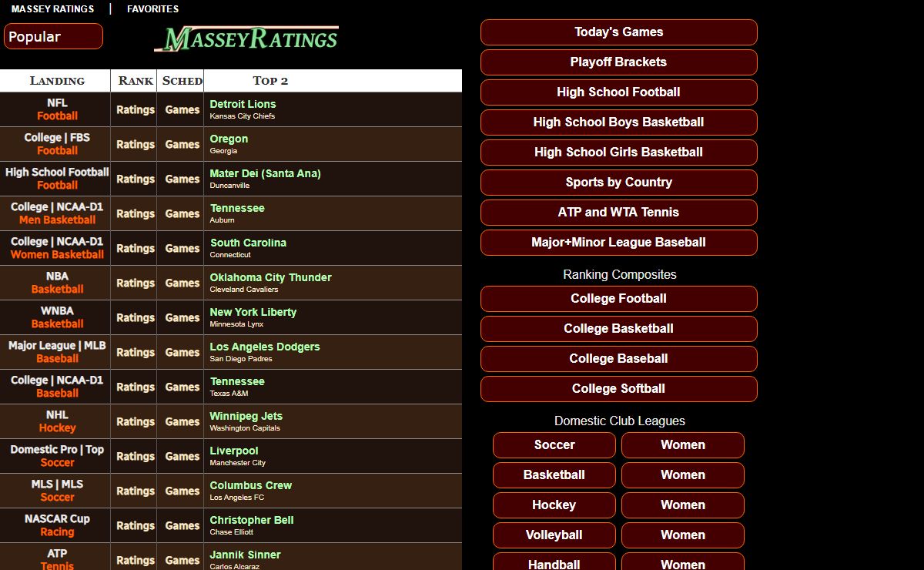Open Women button beside Volleyball
The image size is (924, 570).
pyautogui.click(x=683, y=535)
